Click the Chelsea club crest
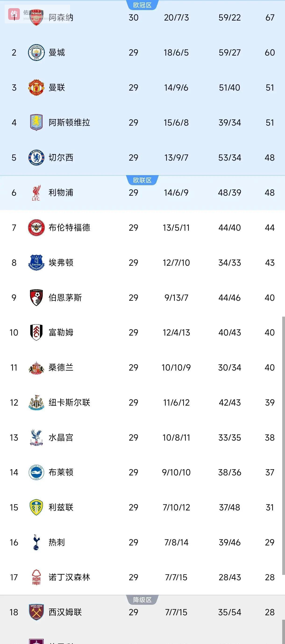This screenshot has width=285, height=644. (x=36, y=158)
